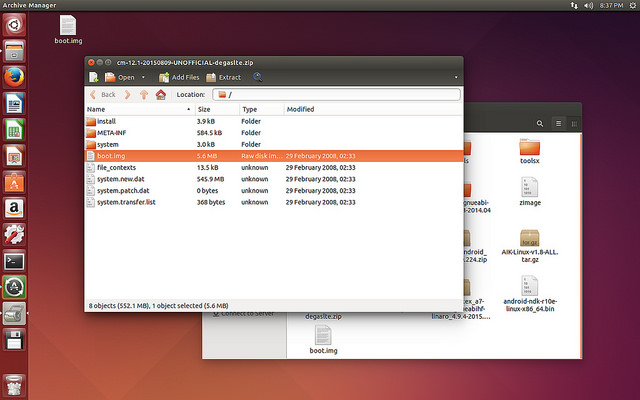Screen dimensions: 640x400
Task: Click the Location path input field
Action: pyautogui.click(x=340, y=94)
